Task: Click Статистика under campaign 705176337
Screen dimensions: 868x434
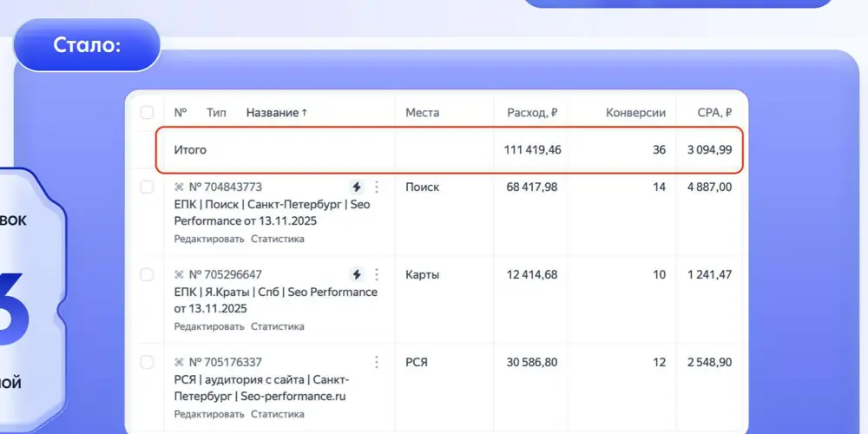Action: click(278, 414)
